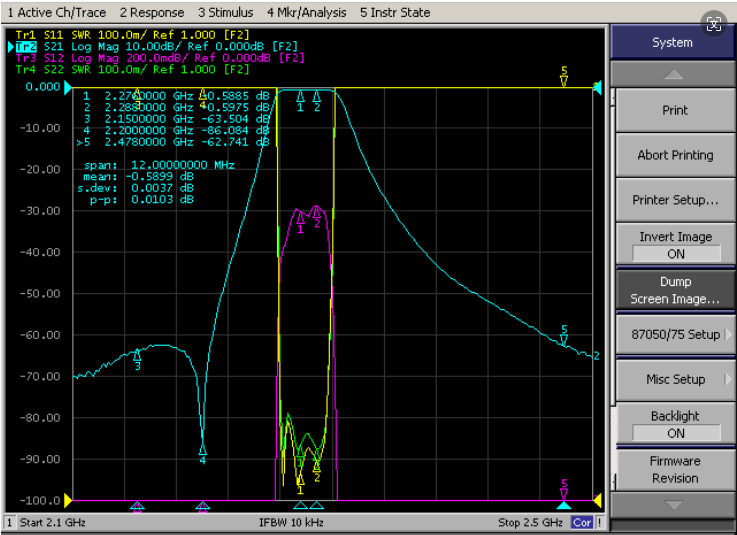Screen dimensions: 737x535
Task: Click the Print softkey
Action: (675, 110)
